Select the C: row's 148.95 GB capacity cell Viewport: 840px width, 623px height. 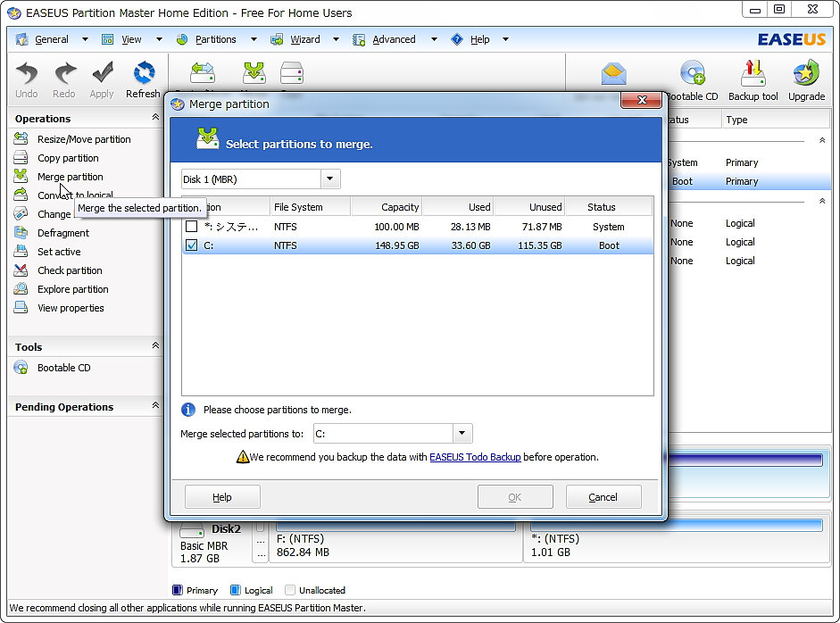(x=397, y=245)
